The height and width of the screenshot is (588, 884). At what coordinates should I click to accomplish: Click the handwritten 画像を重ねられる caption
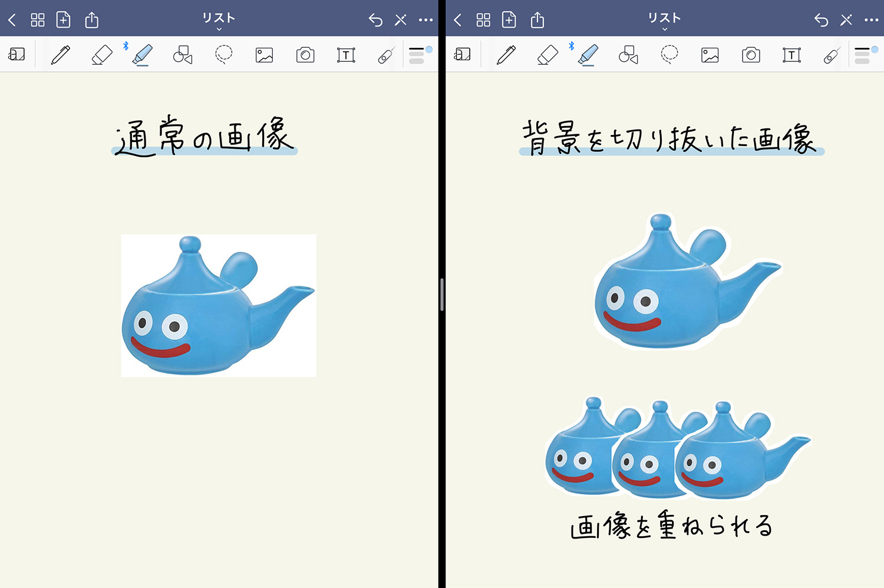[x=671, y=524]
